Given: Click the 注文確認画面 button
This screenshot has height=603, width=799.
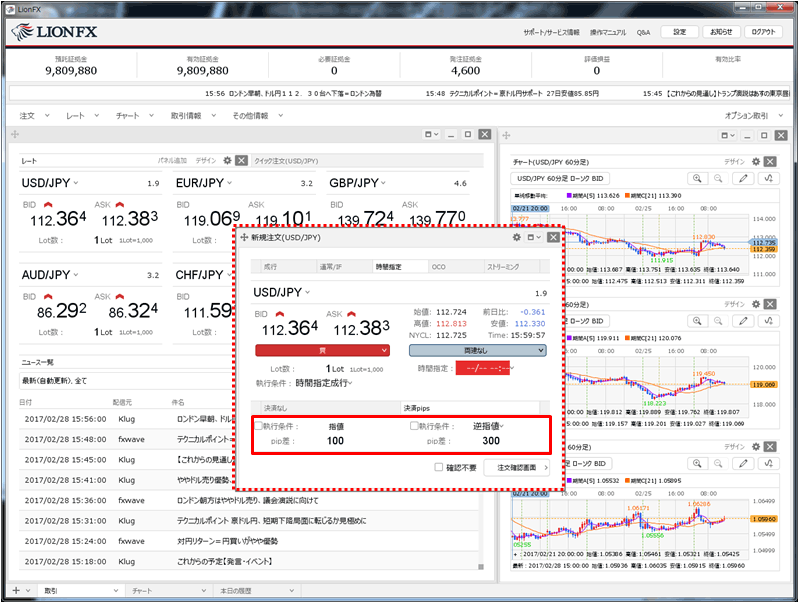Looking at the screenshot, I should click(x=516, y=467).
